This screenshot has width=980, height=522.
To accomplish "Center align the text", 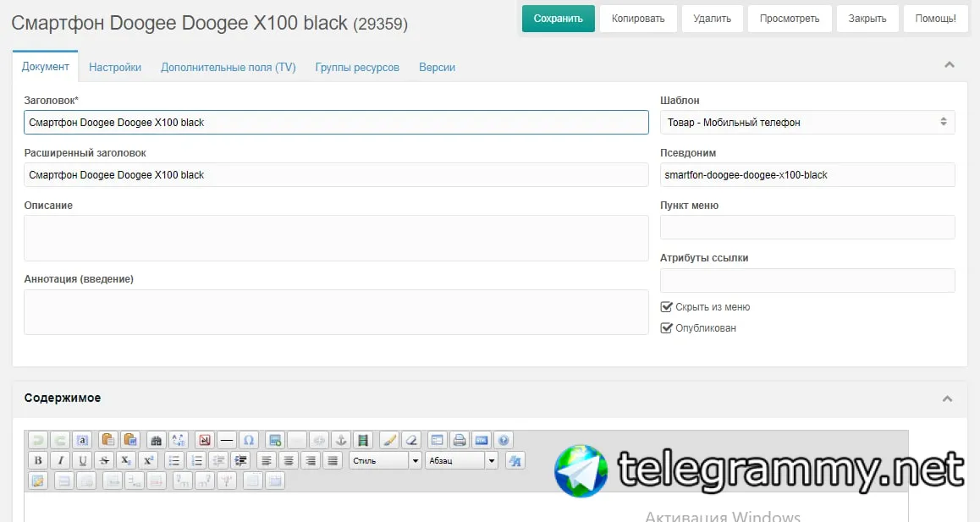I will (288, 461).
